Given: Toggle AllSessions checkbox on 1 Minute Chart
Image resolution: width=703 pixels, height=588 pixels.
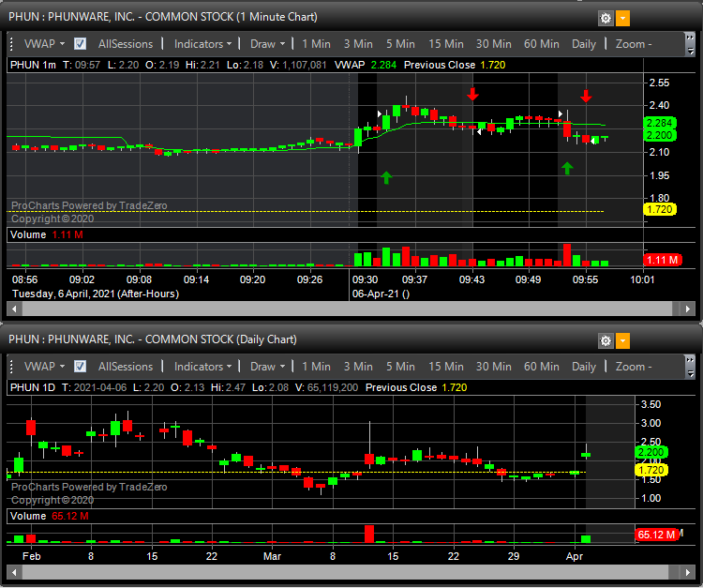Looking at the screenshot, I should click(x=81, y=44).
